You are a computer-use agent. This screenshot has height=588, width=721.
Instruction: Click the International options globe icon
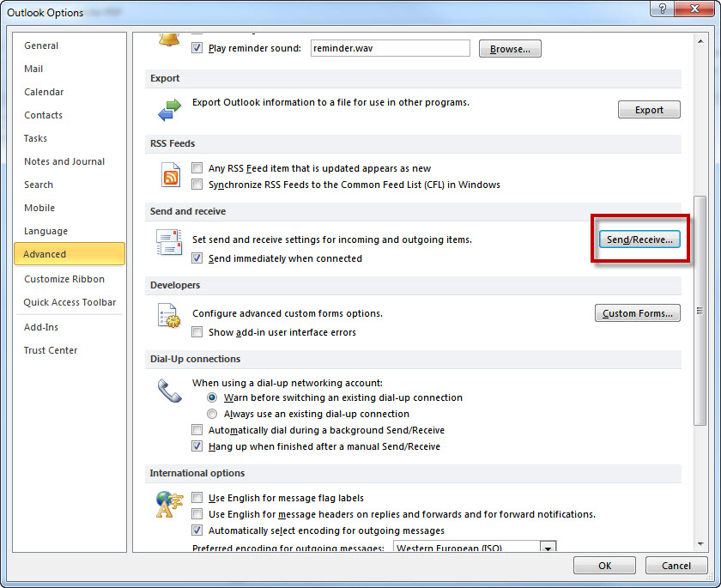click(169, 505)
